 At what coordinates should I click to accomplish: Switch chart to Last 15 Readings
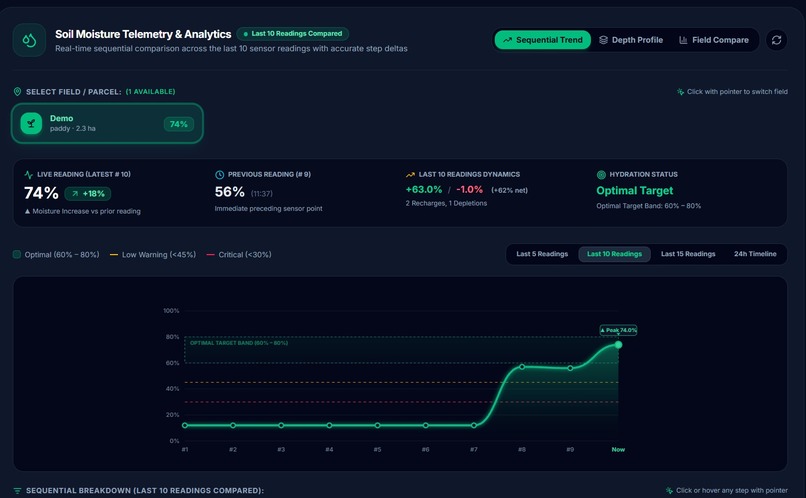pos(688,254)
